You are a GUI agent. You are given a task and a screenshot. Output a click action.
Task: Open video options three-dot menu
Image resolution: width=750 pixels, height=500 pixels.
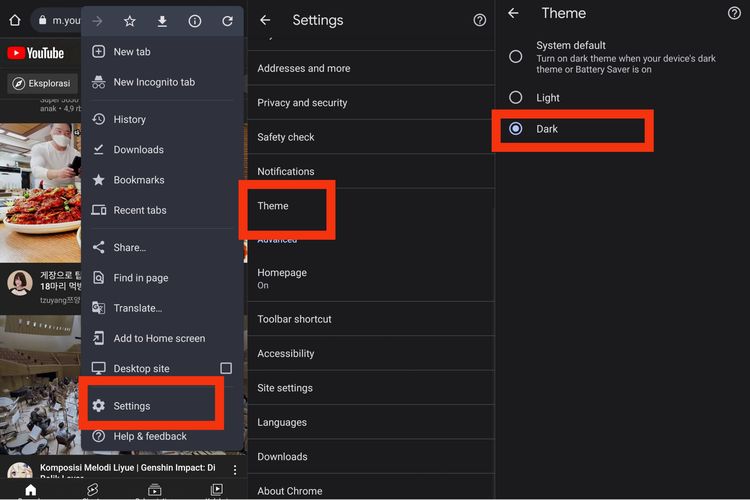coord(235,470)
